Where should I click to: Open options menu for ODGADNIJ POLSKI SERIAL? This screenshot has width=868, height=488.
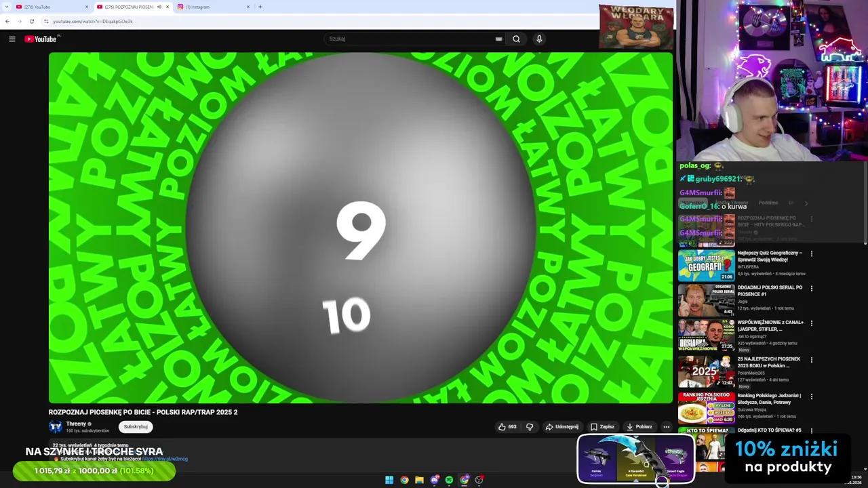click(812, 288)
